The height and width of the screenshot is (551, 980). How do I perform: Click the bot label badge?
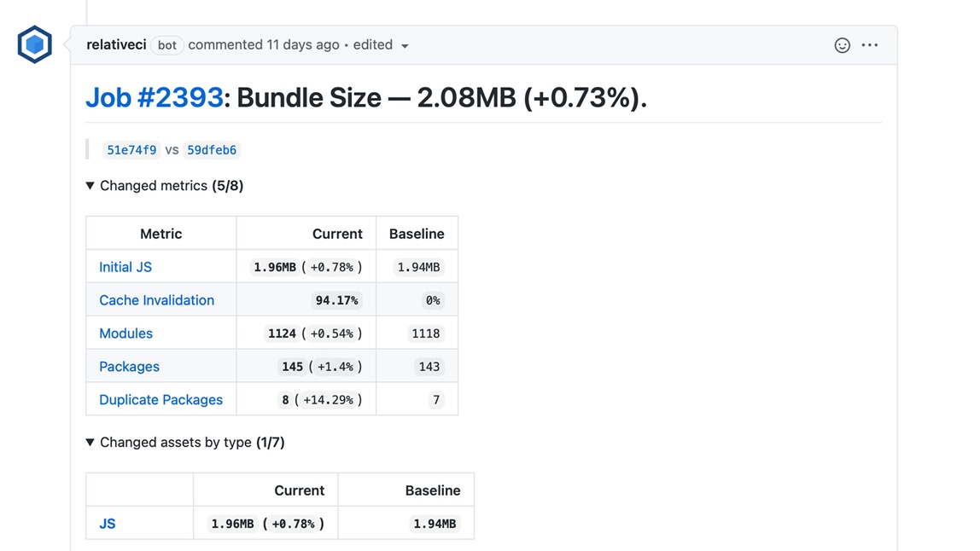click(x=167, y=45)
